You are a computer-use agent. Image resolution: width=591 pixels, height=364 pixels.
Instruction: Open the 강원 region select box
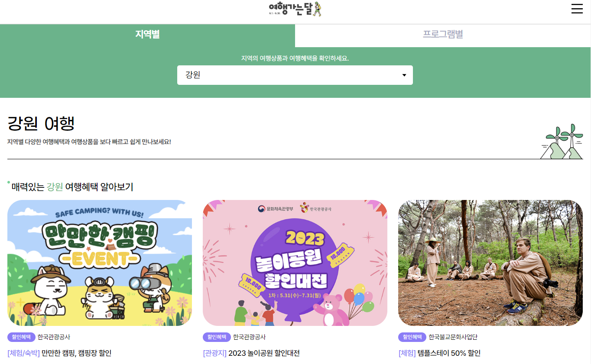click(295, 75)
